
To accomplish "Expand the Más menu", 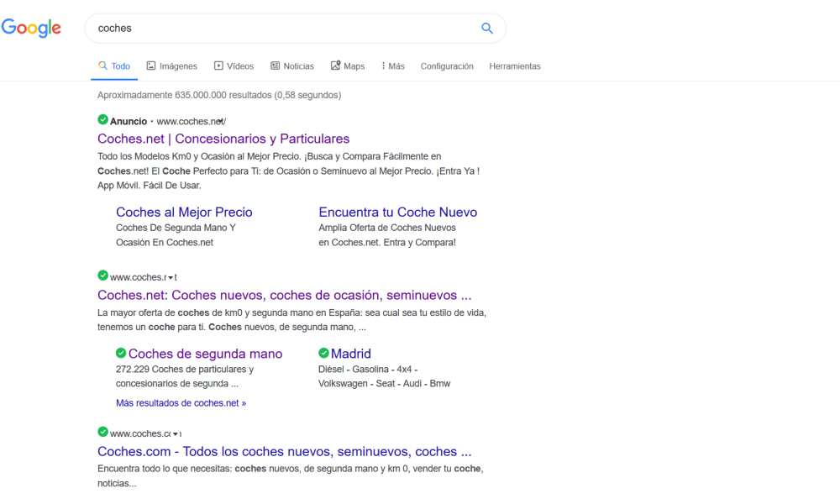I will 392,66.
